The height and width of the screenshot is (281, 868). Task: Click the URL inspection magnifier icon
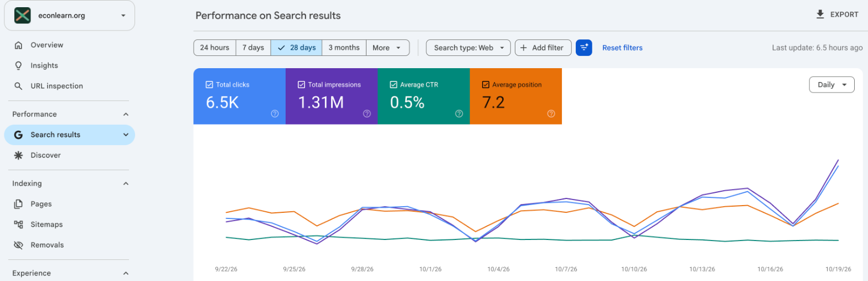click(x=19, y=86)
